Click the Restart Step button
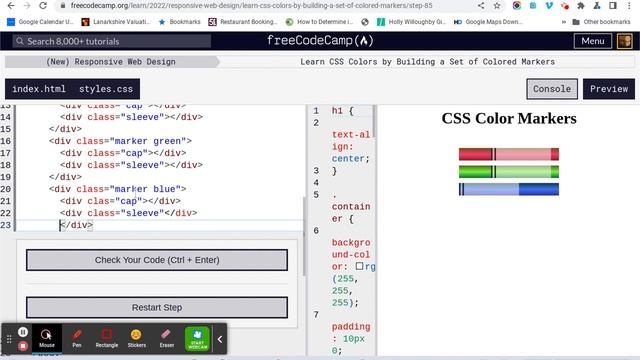 [157, 307]
